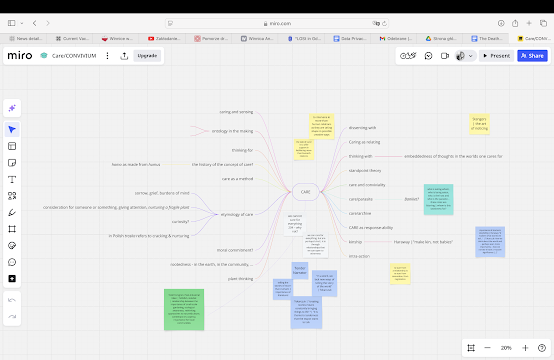Viewport: 554px width, 360px height.
Task: Toggle the browser sidebar panel
Action: (12, 23)
